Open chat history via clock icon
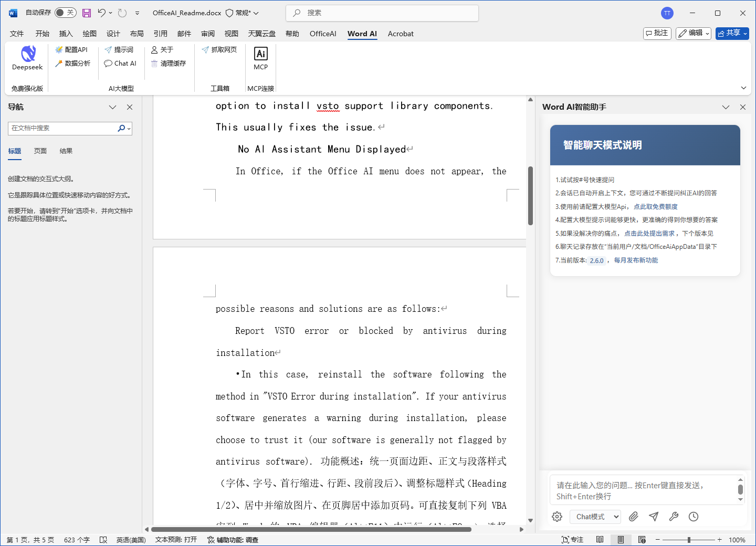The height and width of the screenshot is (546, 756). tap(694, 517)
